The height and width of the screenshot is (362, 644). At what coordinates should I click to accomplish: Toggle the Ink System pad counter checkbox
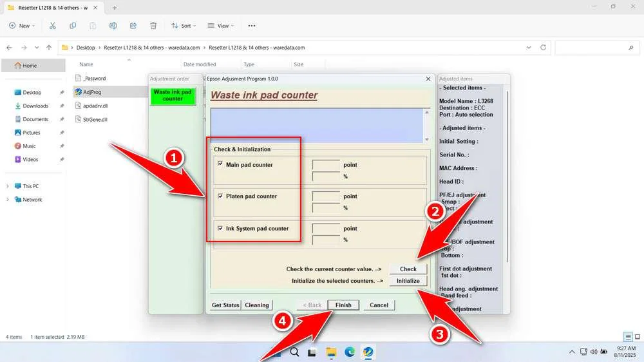coord(220,228)
